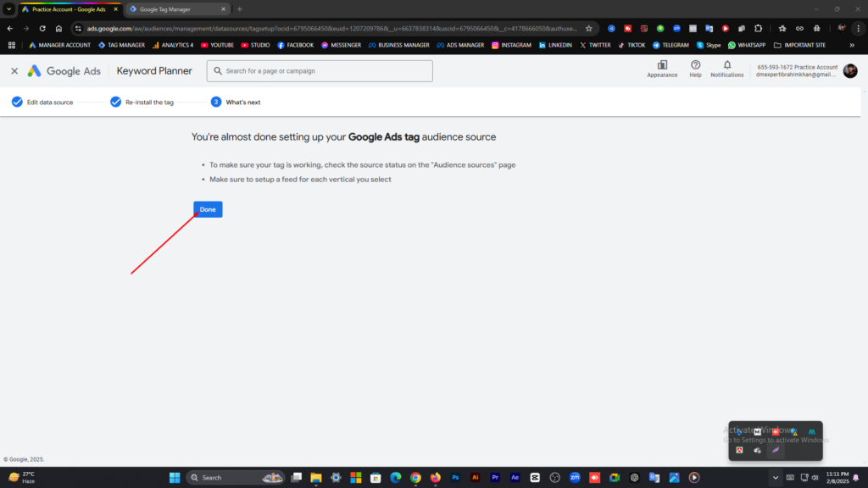
Task: Open the Help menu icon
Action: (695, 69)
